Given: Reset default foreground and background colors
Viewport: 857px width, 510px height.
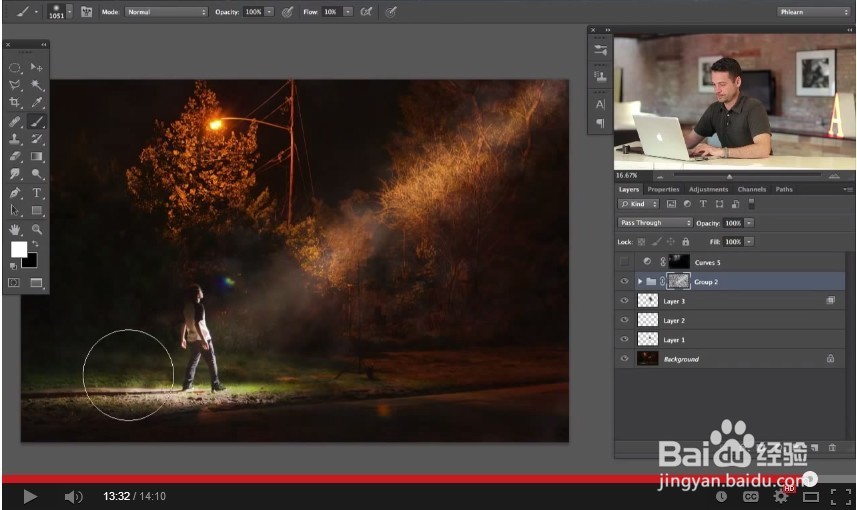Looking at the screenshot, I should coord(13,266).
